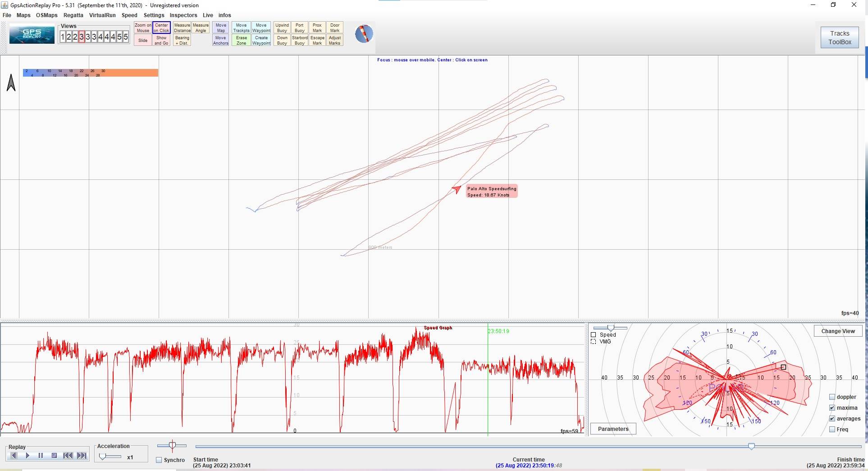Jump to the replay start
Image resolution: width=868 pixels, height=471 pixels.
tap(68, 456)
